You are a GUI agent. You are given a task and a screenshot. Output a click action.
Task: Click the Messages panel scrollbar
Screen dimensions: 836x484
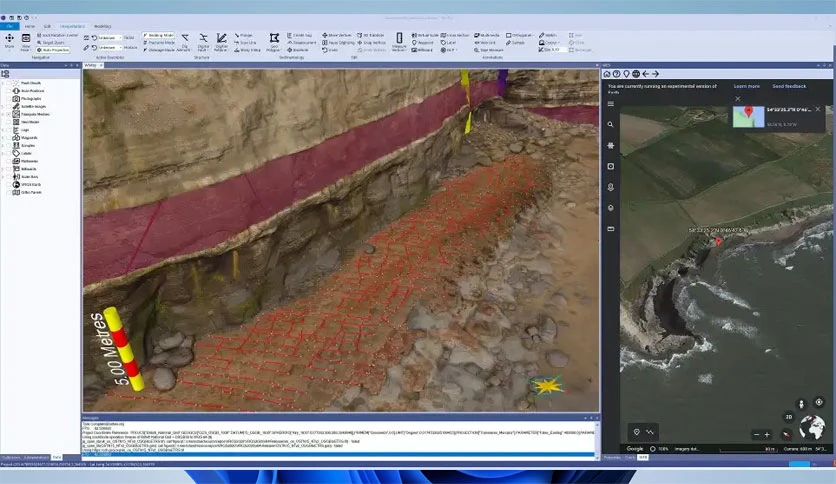(x=597, y=439)
